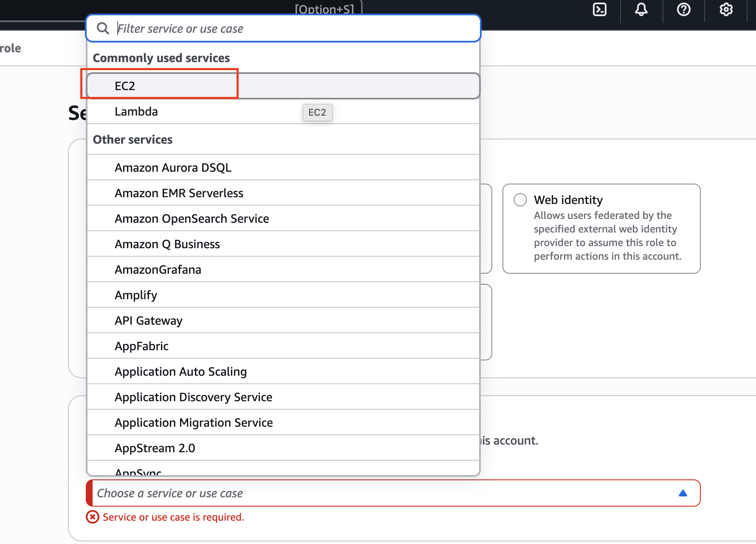Pick Amazon OpenSearch Service option
The width and height of the screenshot is (756, 544).
[283, 218]
